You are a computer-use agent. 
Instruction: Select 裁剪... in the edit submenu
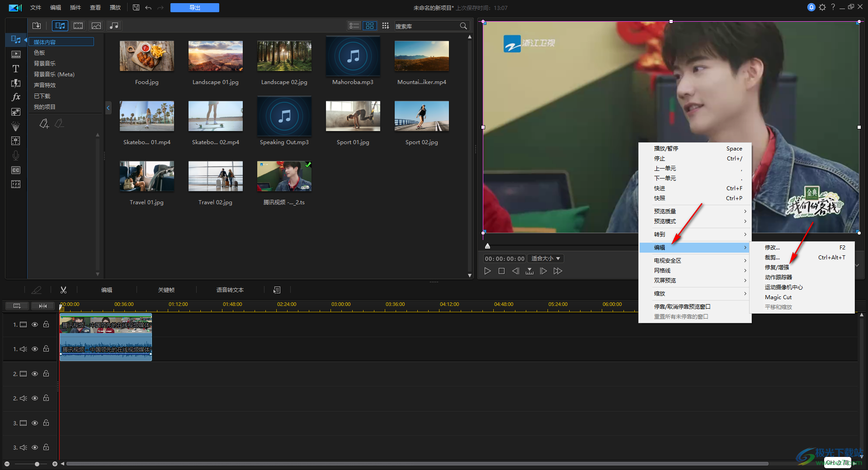(x=802, y=257)
